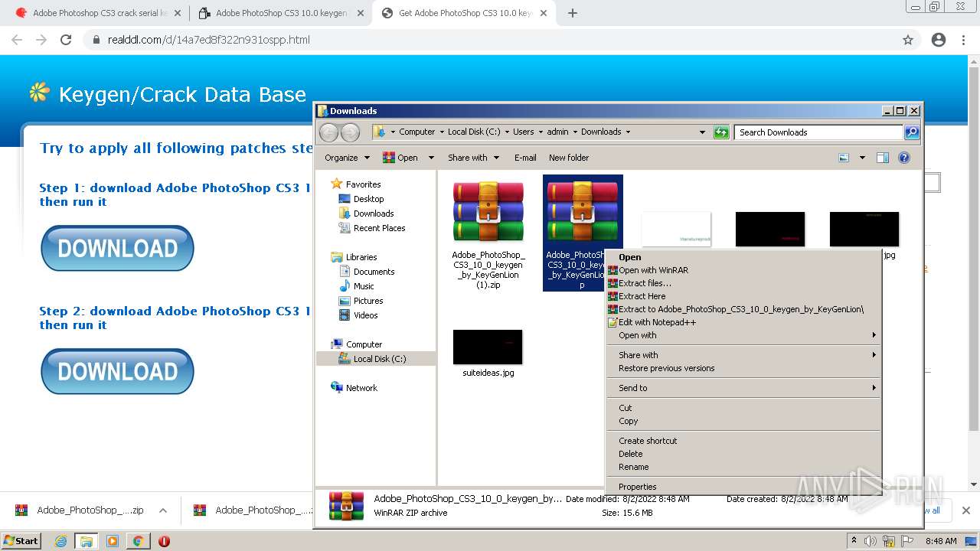Click New folder in Explorer toolbar
Screen dimensions: 980x551
pyautogui.click(x=569, y=158)
